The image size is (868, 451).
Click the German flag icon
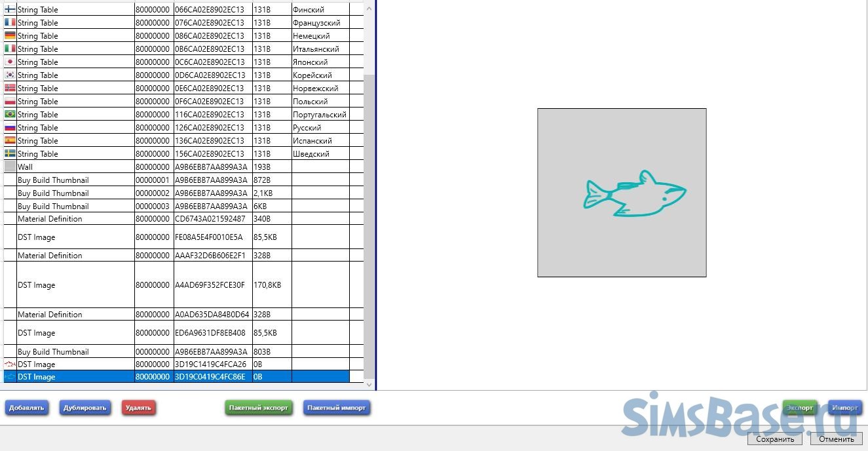coord(10,36)
